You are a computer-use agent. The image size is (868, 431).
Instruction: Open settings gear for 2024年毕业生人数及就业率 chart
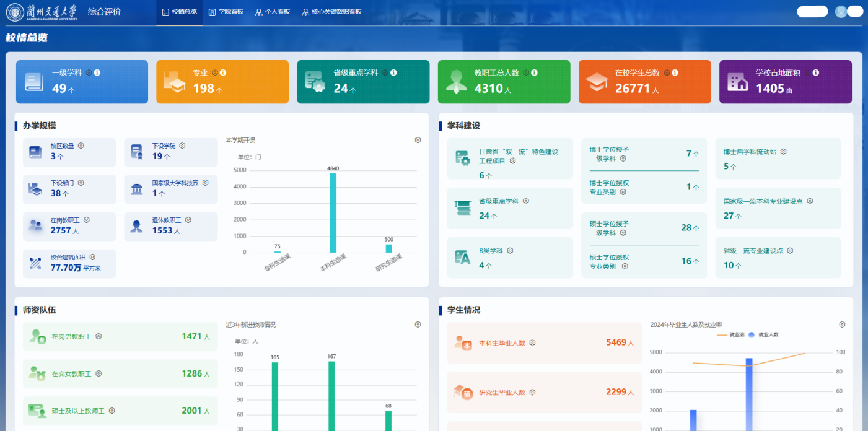[842, 324]
